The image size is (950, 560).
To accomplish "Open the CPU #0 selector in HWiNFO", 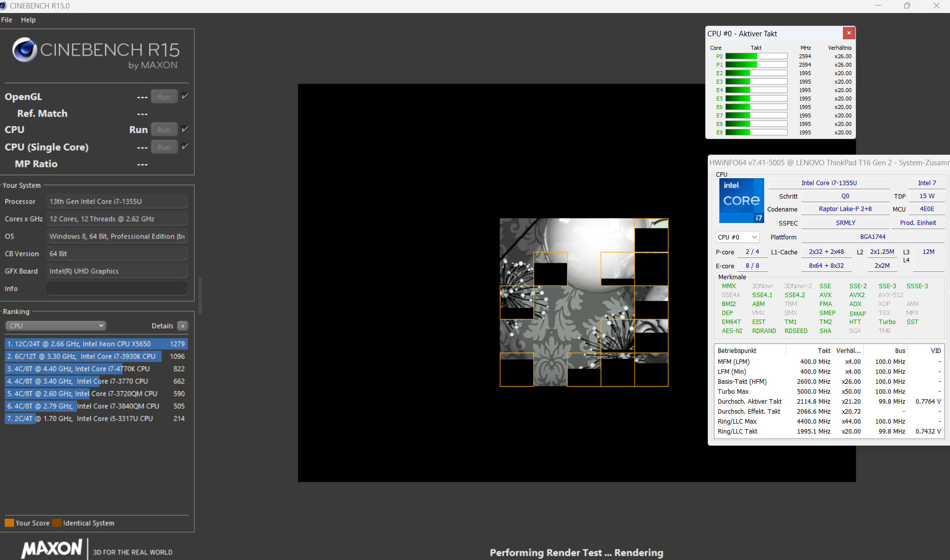I will (x=737, y=237).
